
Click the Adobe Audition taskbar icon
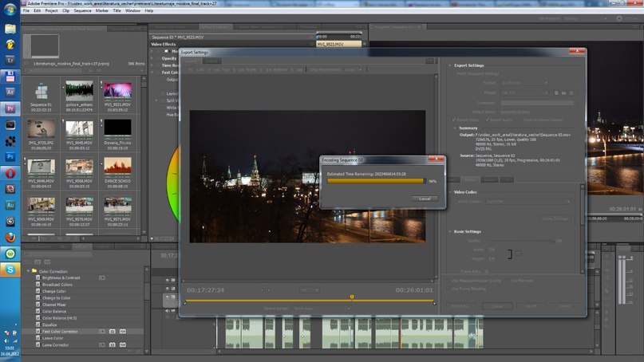(10, 204)
